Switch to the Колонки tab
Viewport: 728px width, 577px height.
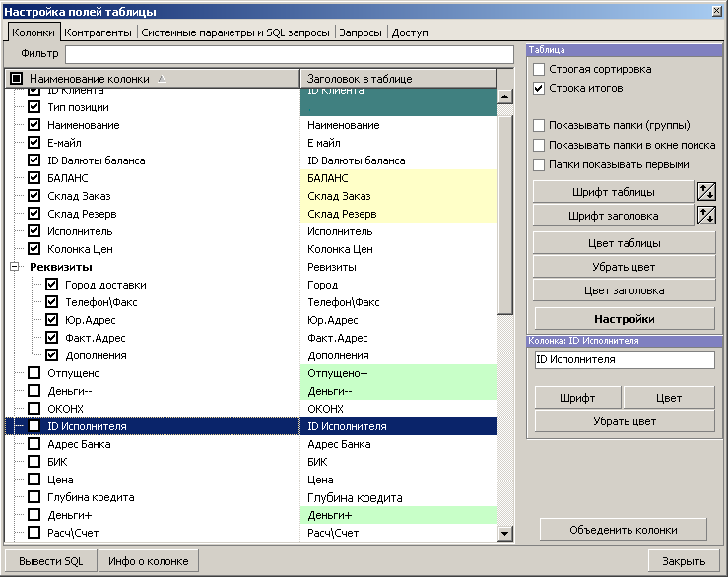tap(33, 32)
